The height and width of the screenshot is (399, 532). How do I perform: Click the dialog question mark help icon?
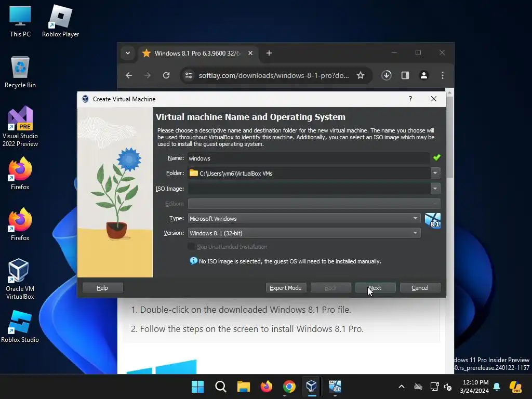410,99
